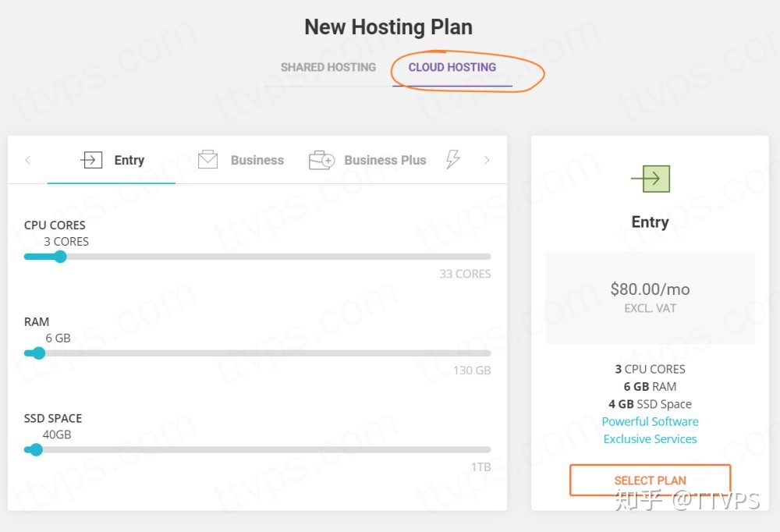Viewport: 780px width, 532px height.
Task: Click the $80.00/mo price box
Action: pyautogui.click(x=650, y=297)
